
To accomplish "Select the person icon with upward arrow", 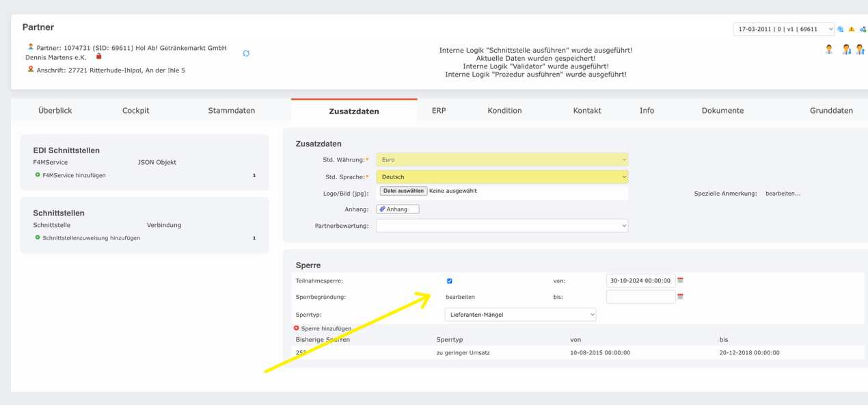I will (x=860, y=49).
